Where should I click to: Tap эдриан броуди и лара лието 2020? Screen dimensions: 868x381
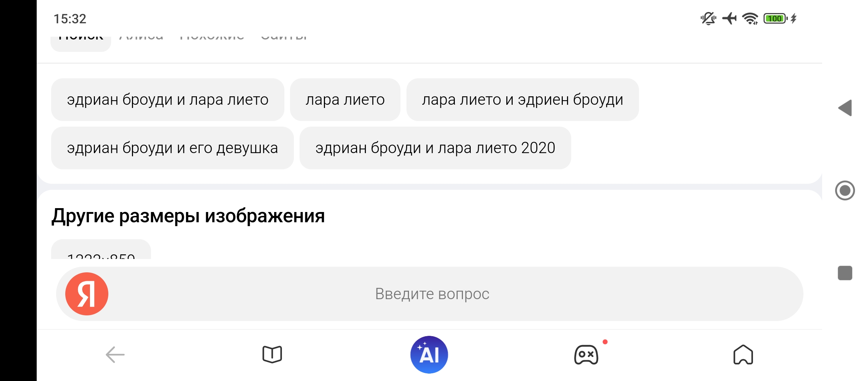tap(435, 148)
